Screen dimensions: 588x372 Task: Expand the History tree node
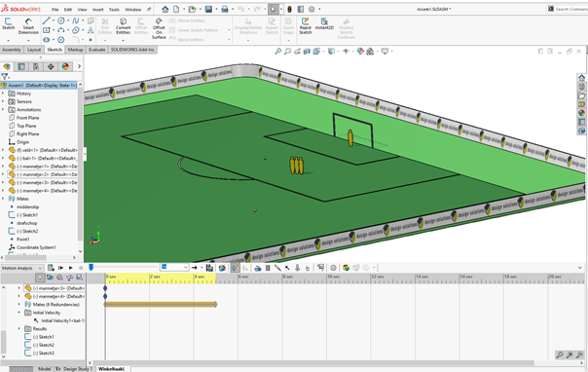[3, 93]
